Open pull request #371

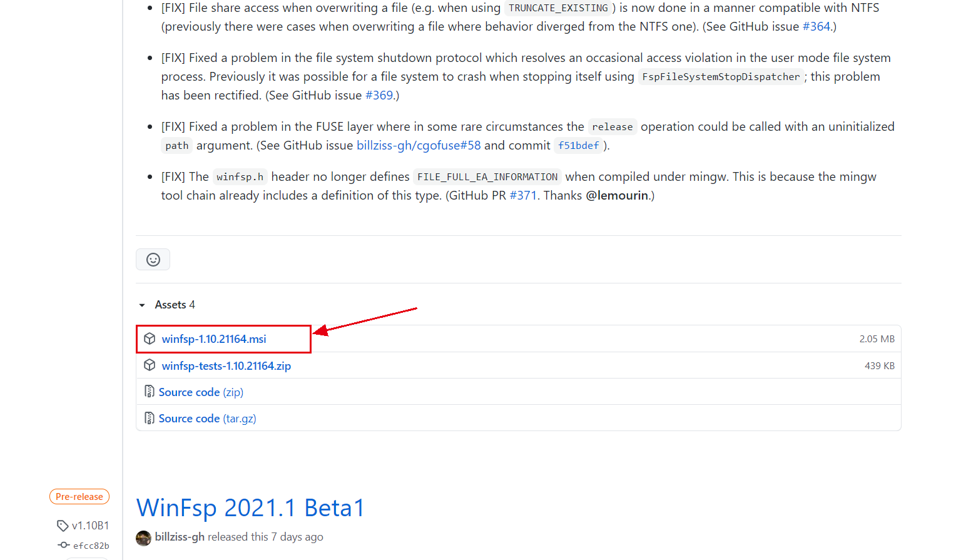pyautogui.click(x=523, y=195)
